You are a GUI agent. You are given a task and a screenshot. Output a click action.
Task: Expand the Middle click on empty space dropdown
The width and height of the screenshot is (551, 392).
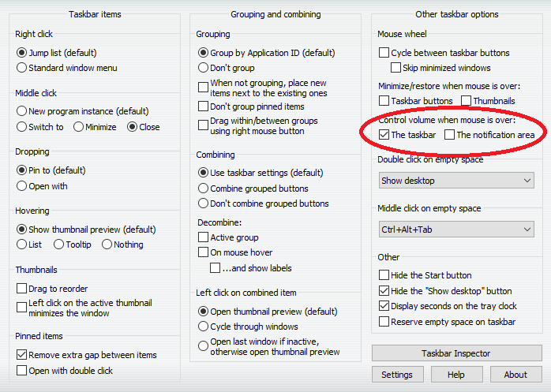(456, 230)
